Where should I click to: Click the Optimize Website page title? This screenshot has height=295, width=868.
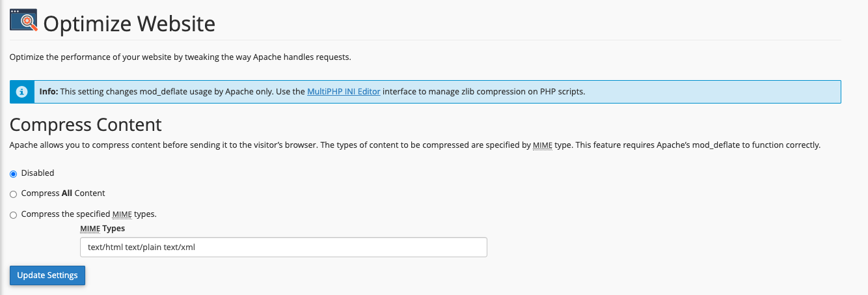coord(129,23)
